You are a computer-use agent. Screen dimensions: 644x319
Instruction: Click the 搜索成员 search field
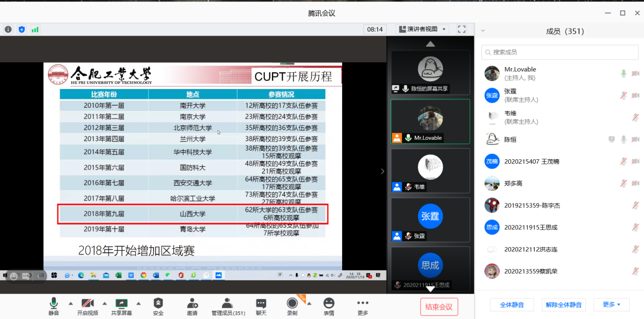(560, 52)
